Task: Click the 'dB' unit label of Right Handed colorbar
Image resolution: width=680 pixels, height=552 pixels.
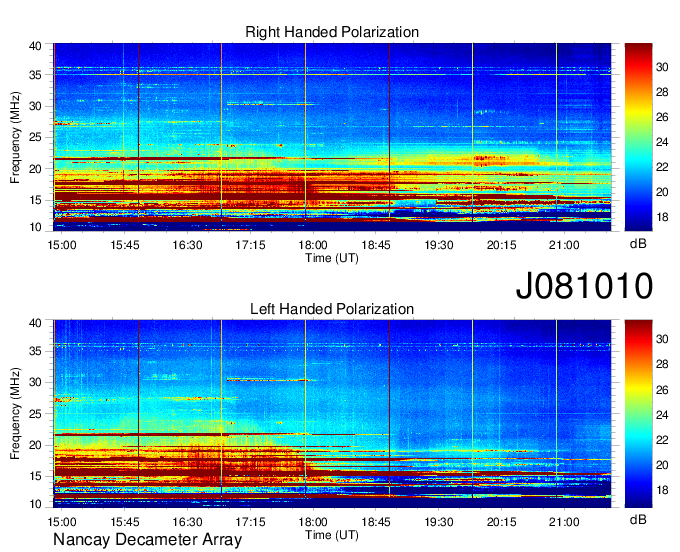Action: pyautogui.click(x=638, y=244)
